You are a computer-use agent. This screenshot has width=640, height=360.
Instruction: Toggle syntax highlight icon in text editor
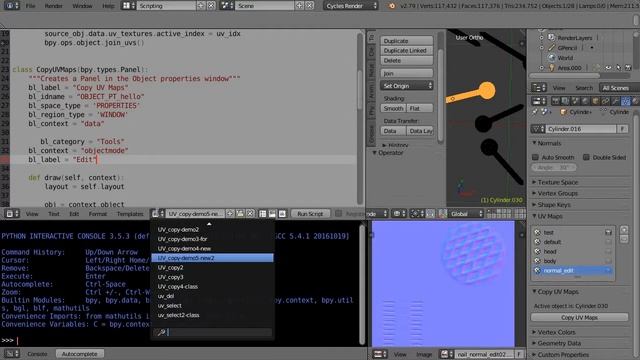click(282, 213)
